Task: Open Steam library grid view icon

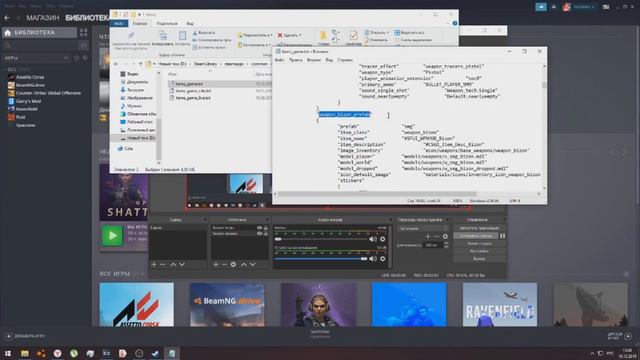Action: pos(83,32)
